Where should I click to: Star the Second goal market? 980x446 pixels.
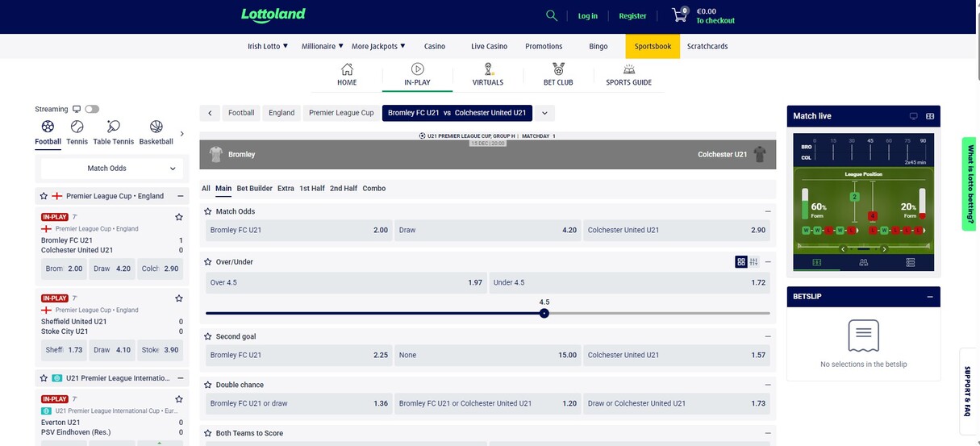tap(208, 336)
